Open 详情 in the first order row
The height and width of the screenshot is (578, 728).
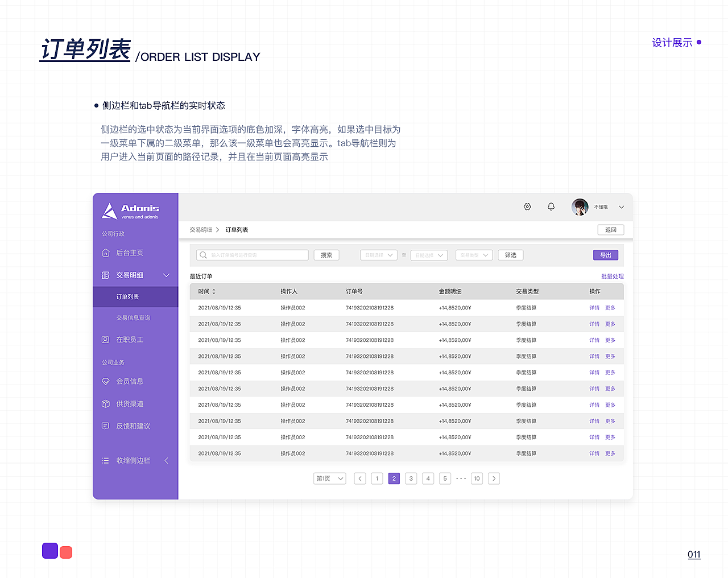[594, 308]
